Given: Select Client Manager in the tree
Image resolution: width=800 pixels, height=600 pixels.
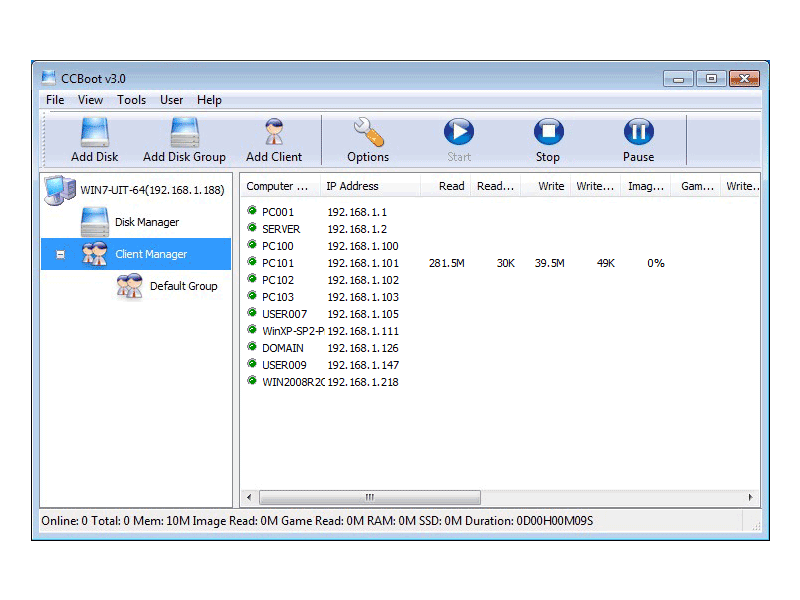Looking at the screenshot, I should [x=151, y=254].
